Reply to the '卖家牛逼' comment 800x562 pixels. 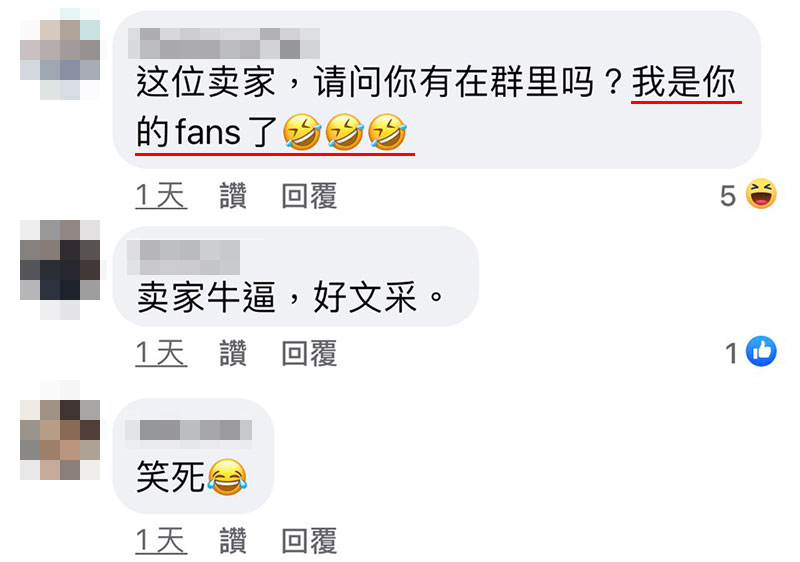pyautogui.click(x=309, y=353)
